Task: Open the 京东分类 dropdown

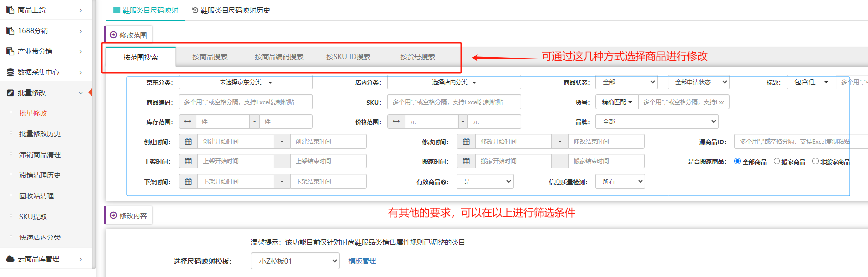Action: pyautogui.click(x=245, y=82)
